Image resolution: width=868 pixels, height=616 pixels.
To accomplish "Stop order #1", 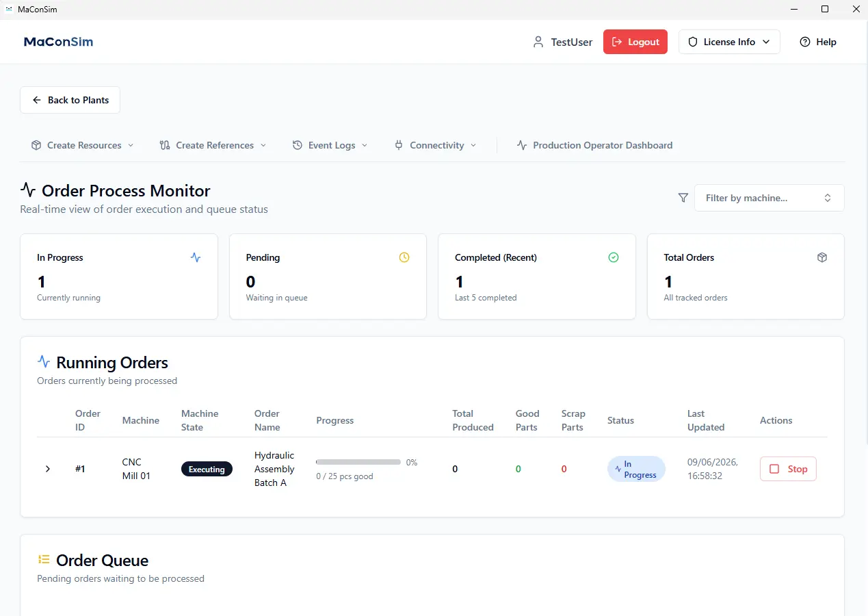I will pyautogui.click(x=788, y=469).
